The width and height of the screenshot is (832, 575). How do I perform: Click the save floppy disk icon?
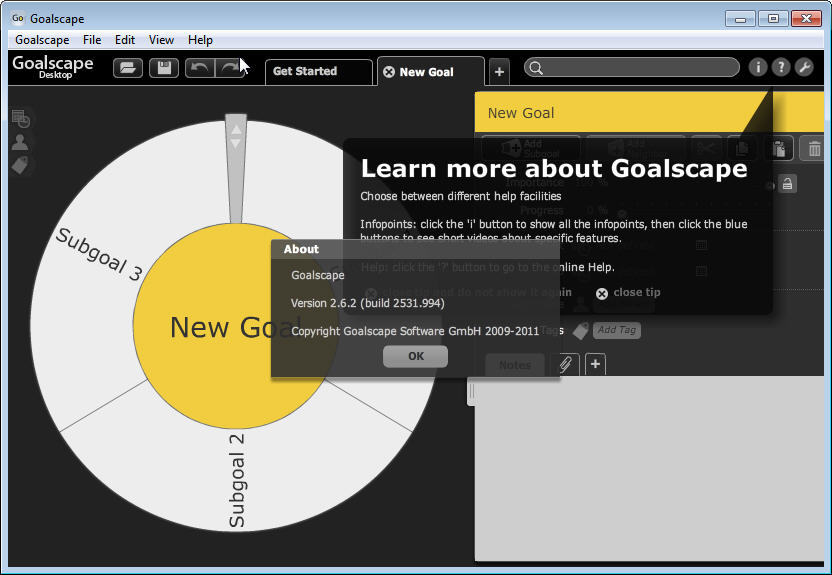click(164, 68)
